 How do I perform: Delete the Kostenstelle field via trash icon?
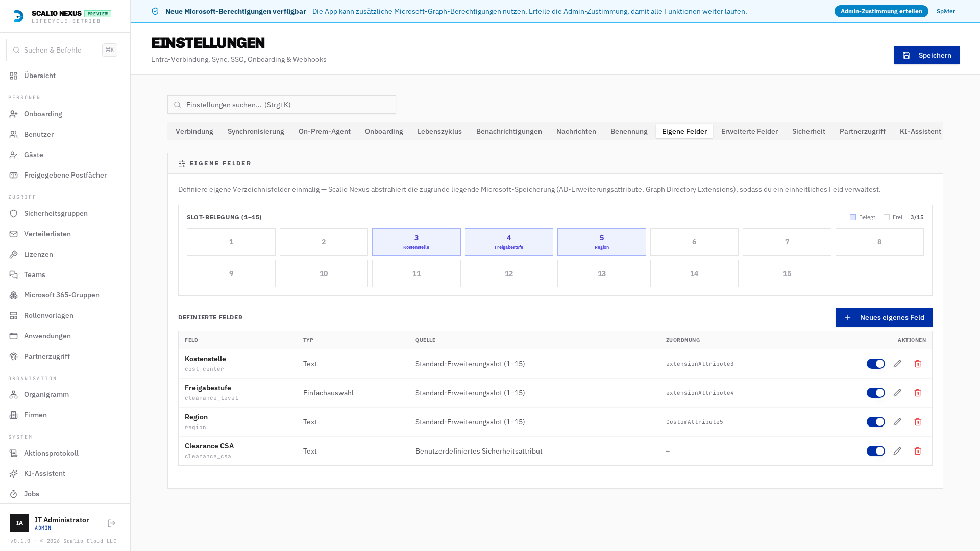pyautogui.click(x=918, y=364)
